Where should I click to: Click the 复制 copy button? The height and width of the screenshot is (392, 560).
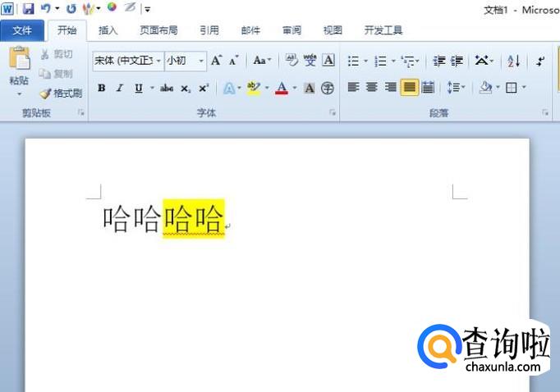pos(56,74)
